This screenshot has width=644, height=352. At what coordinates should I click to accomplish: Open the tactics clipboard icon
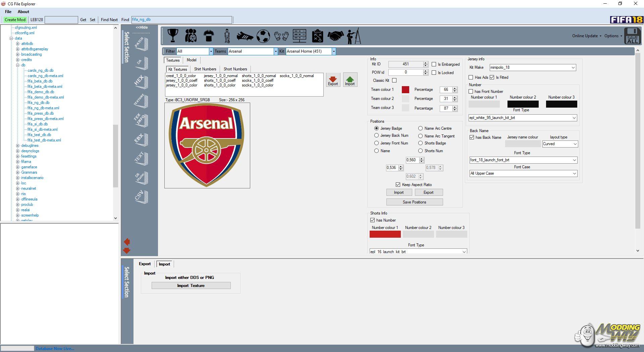click(317, 36)
